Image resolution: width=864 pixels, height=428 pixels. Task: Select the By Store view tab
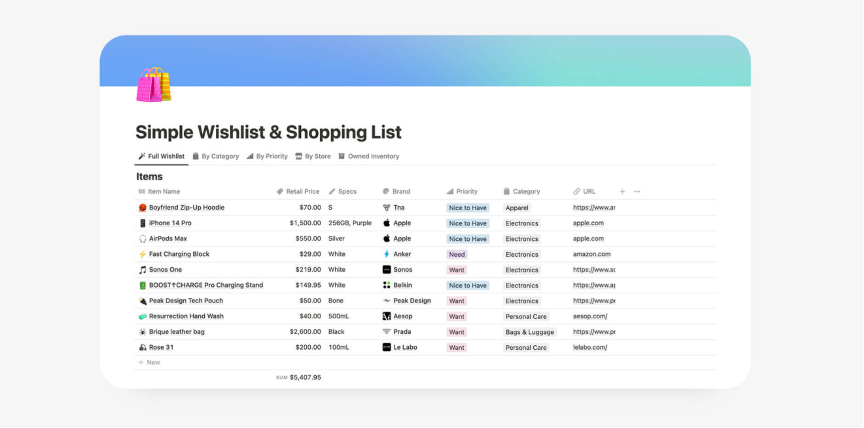tap(312, 156)
